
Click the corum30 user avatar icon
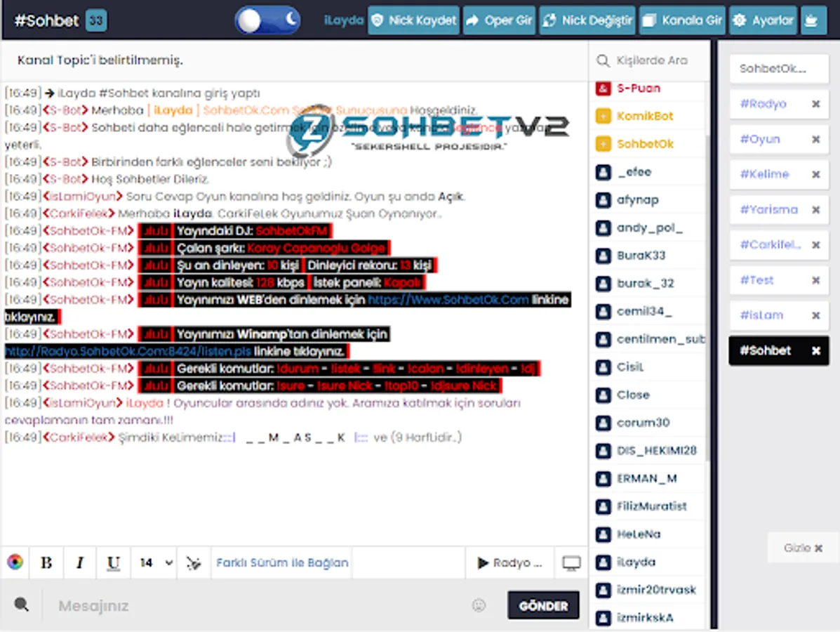click(604, 423)
